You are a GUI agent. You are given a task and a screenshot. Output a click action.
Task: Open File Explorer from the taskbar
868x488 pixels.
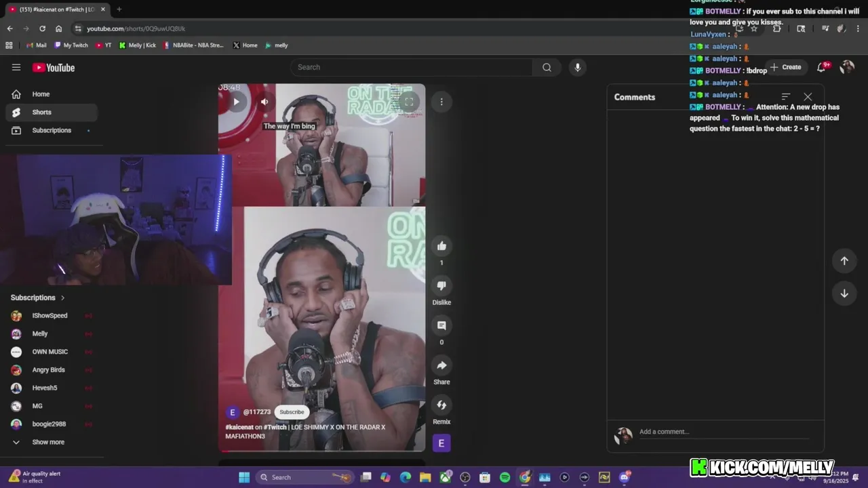pyautogui.click(x=425, y=477)
